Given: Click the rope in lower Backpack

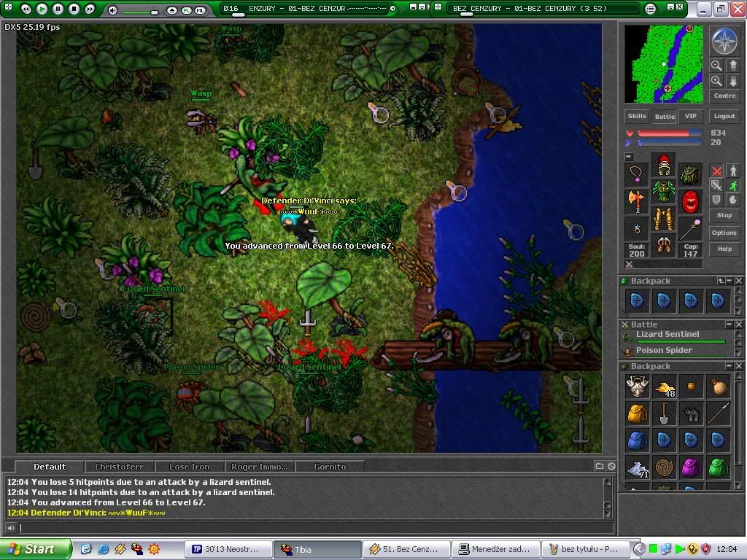Looking at the screenshot, I should 664,467.
